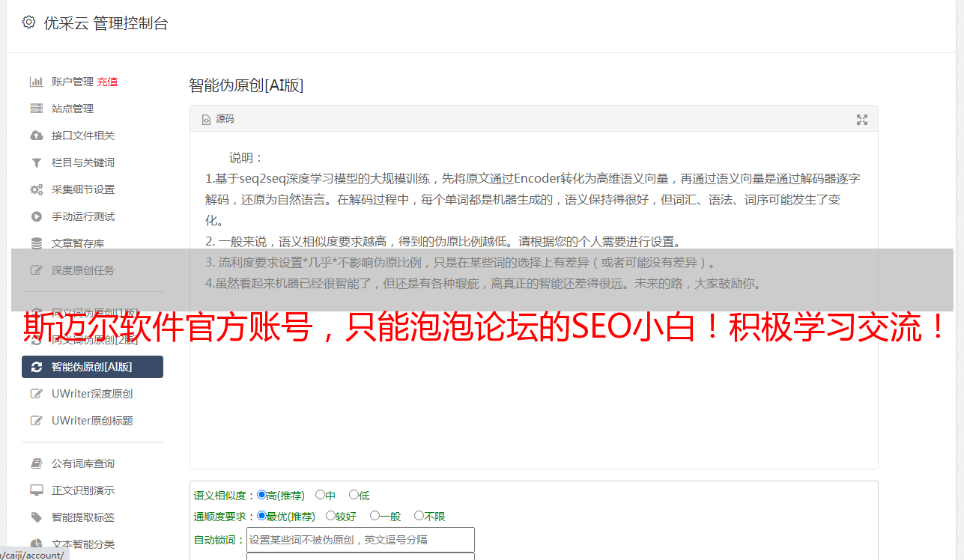Click the 说明： text in editor

pyautogui.click(x=246, y=158)
